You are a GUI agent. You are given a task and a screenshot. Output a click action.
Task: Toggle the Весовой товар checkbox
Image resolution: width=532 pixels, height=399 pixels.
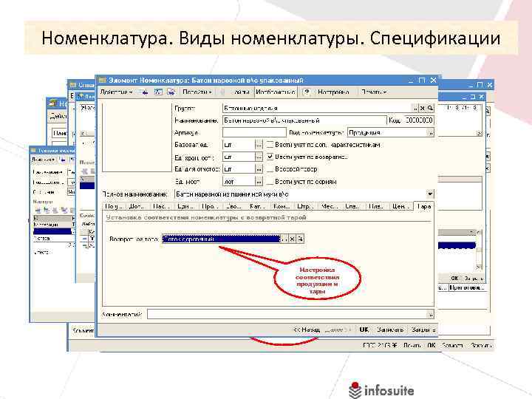(270, 169)
